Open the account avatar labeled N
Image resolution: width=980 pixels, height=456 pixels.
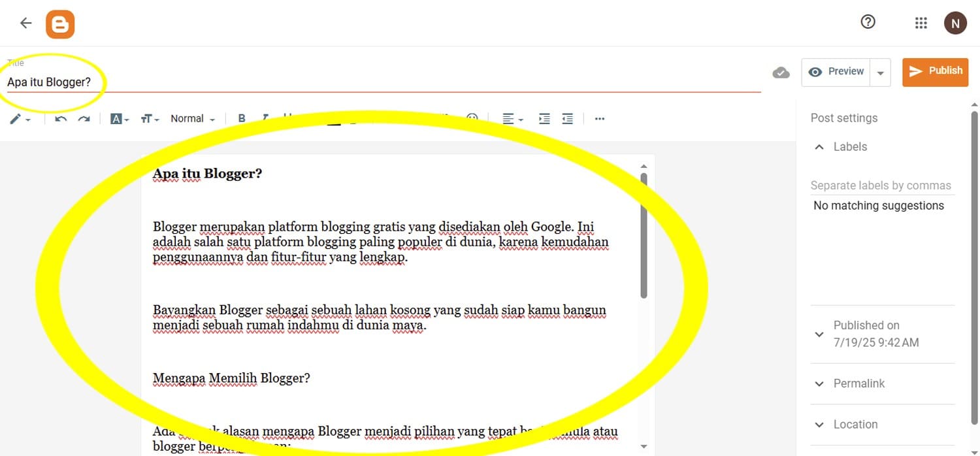(955, 24)
